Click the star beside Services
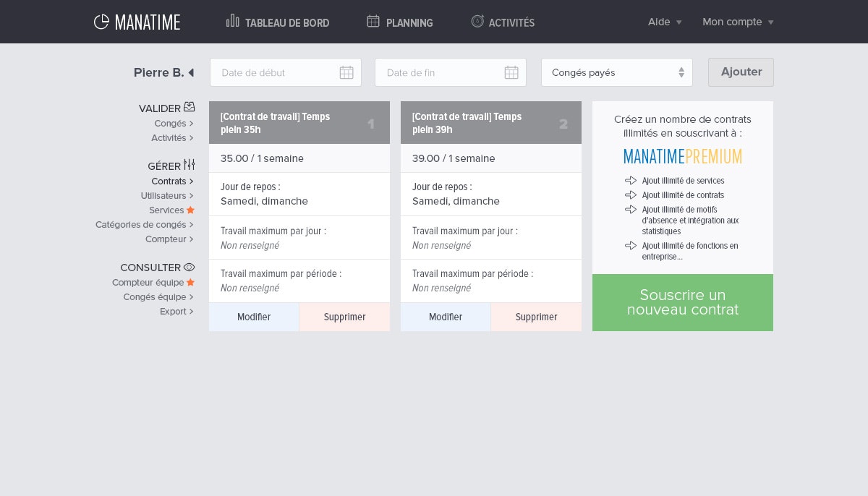The image size is (868, 496). (x=191, y=210)
